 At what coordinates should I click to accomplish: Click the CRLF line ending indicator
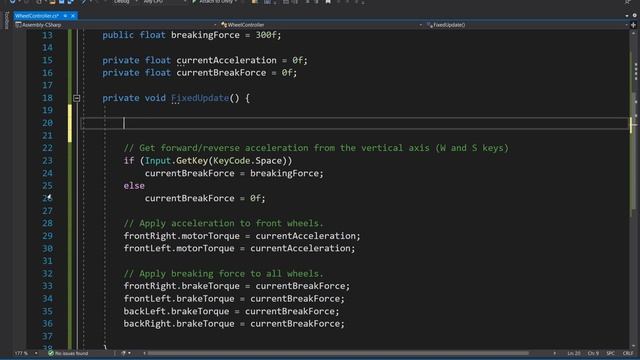628,353
